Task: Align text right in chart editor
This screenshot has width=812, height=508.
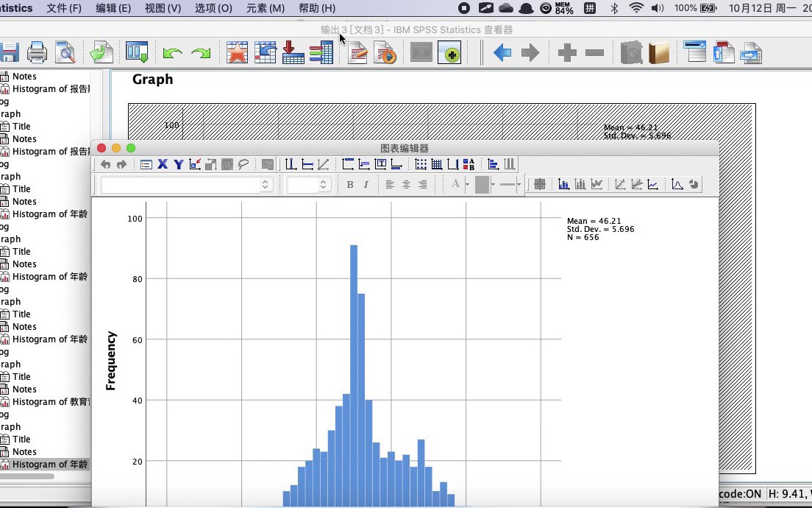Action: pos(423,185)
